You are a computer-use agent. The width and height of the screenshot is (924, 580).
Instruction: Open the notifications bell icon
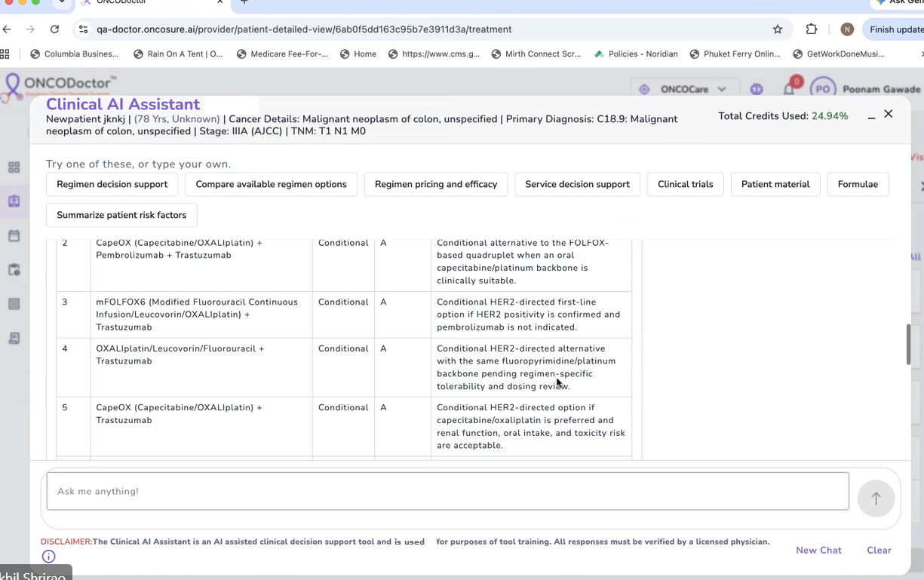pos(789,89)
